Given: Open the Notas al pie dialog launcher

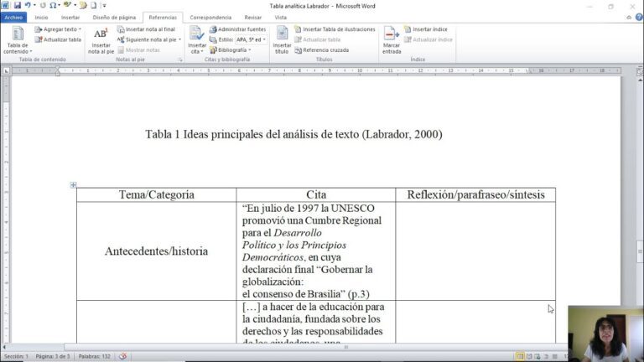Looking at the screenshot, I should (180, 59).
